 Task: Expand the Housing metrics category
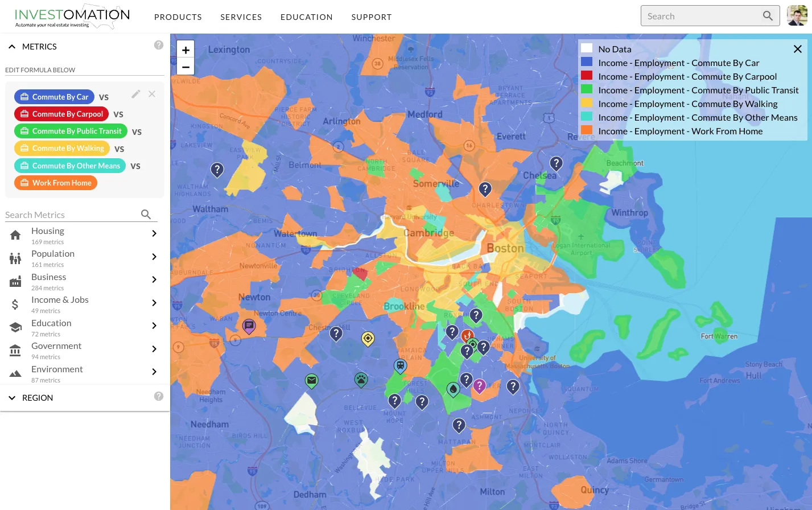pos(154,234)
